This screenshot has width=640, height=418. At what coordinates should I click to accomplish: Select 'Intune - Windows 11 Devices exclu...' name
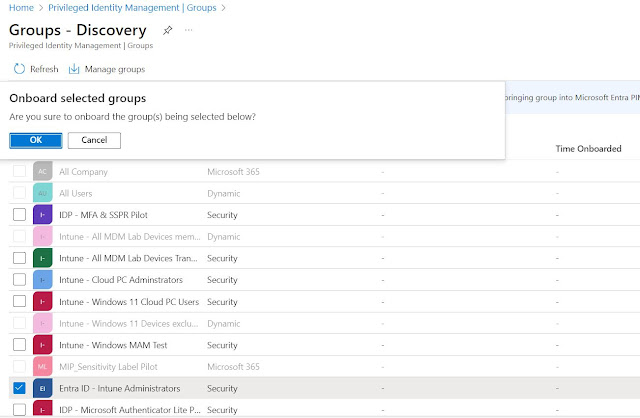tap(129, 324)
